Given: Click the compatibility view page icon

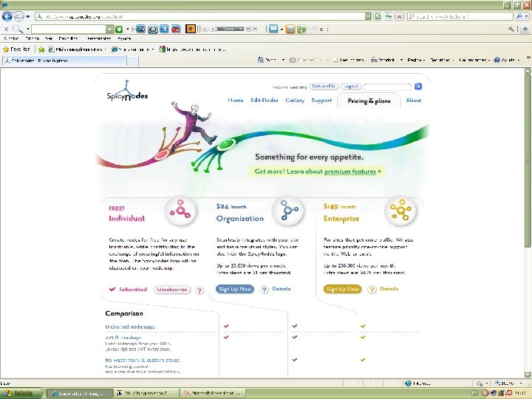Looking at the screenshot, I should pos(378,16).
